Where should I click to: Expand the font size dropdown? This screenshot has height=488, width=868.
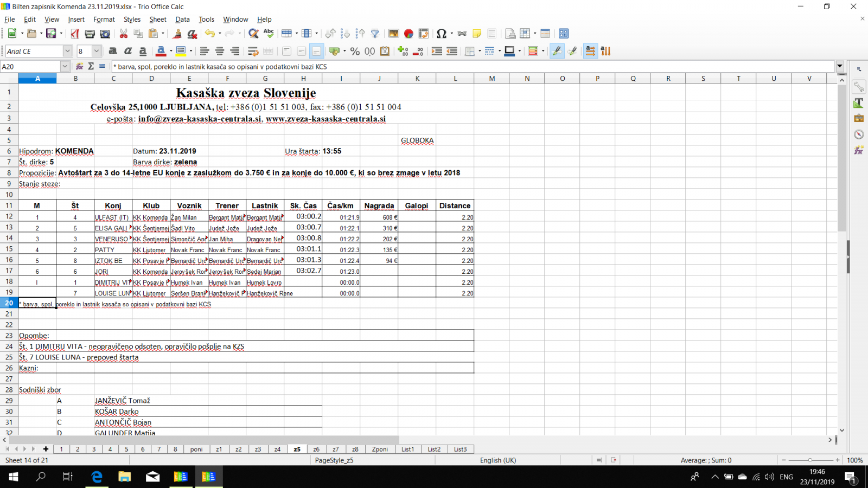click(x=97, y=52)
